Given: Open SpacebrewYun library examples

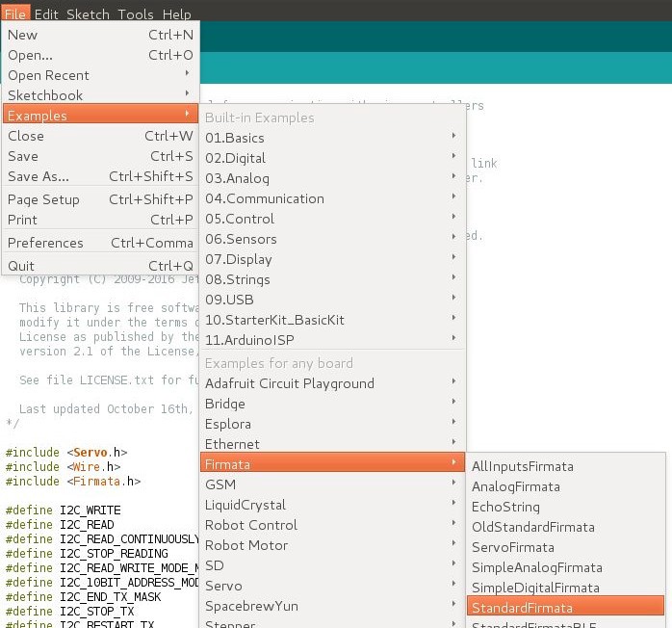Looking at the screenshot, I should pos(332,606).
